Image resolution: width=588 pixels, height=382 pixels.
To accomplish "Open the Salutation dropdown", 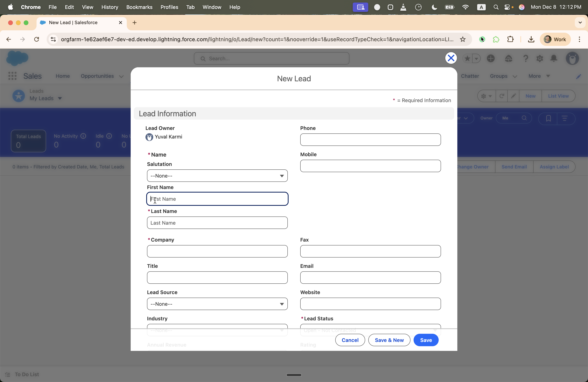I will [x=217, y=176].
